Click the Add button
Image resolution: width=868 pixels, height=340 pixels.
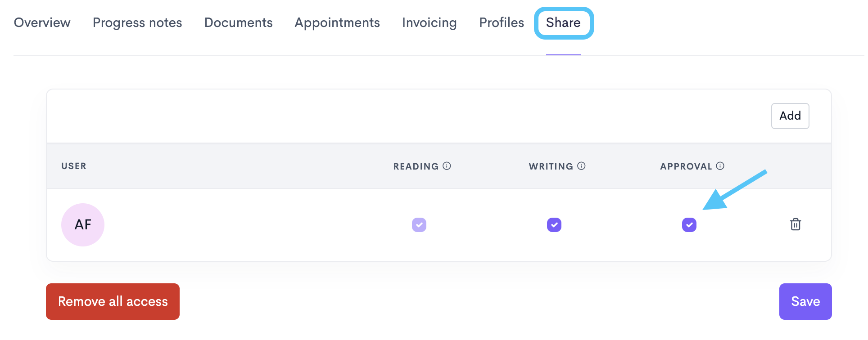pyautogui.click(x=790, y=116)
